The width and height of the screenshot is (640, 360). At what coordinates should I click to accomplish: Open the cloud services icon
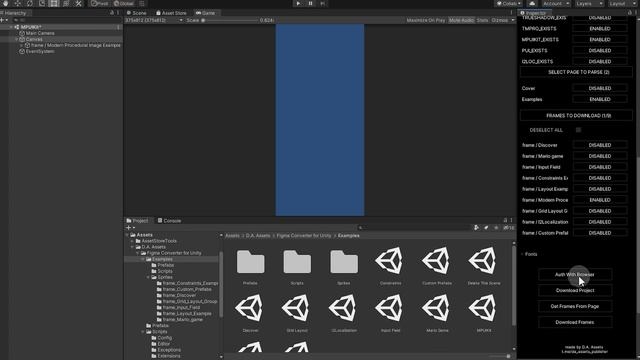[x=532, y=3]
